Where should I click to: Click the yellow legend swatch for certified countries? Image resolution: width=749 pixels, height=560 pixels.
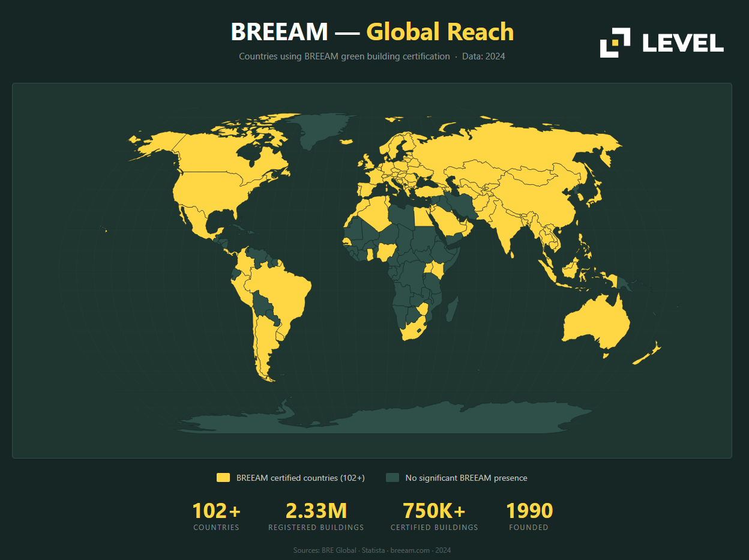coord(223,478)
